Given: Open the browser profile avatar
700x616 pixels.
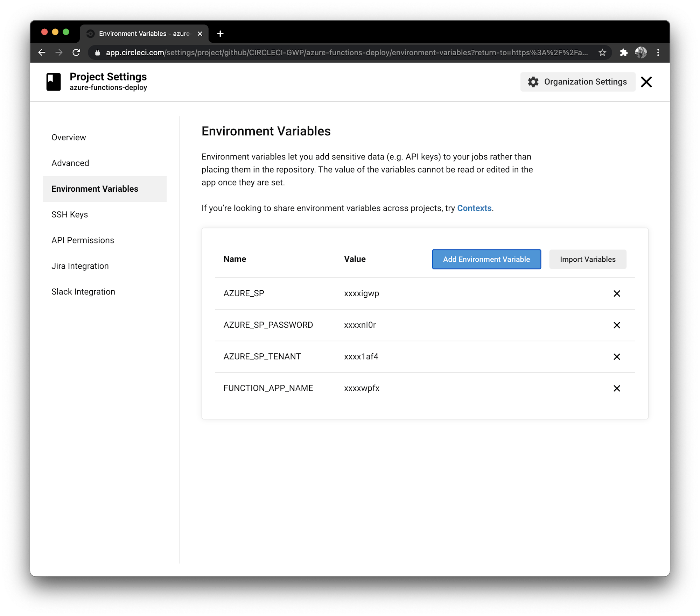Looking at the screenshot, I should coord(641,52).
